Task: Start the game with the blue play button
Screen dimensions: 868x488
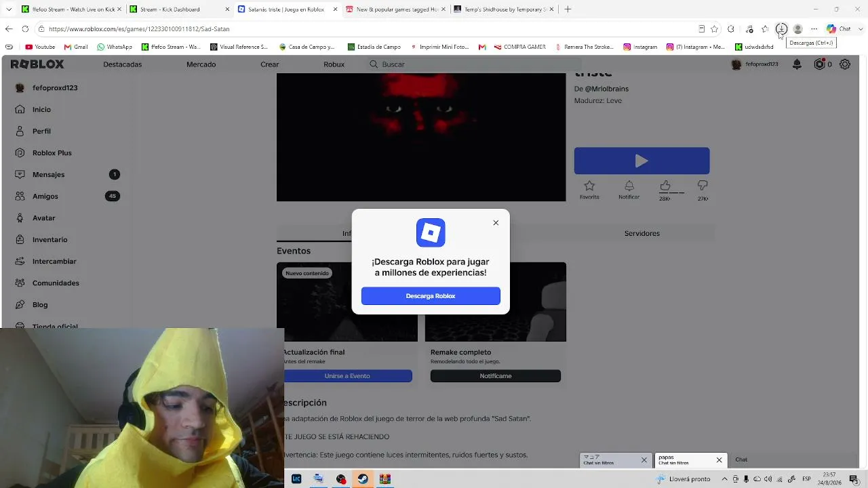Action: [x=642, y=161]
